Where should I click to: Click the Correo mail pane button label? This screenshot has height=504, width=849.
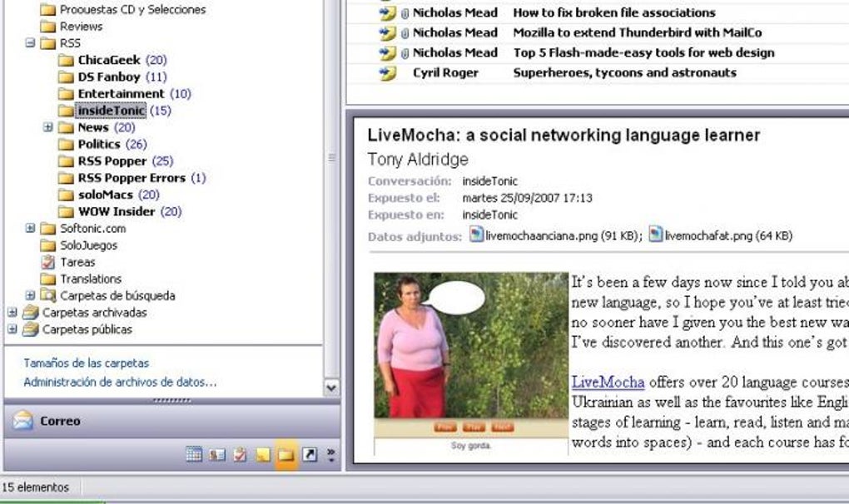pos(60,421)
